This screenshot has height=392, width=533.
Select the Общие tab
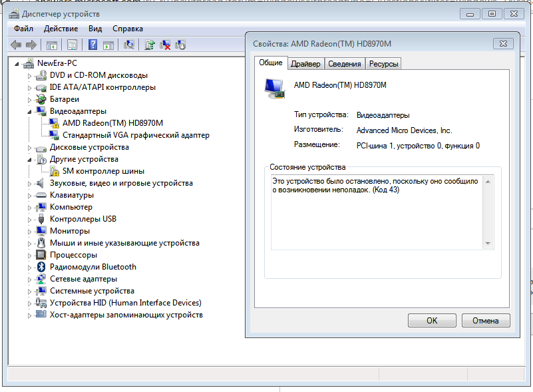coord(271,63)
